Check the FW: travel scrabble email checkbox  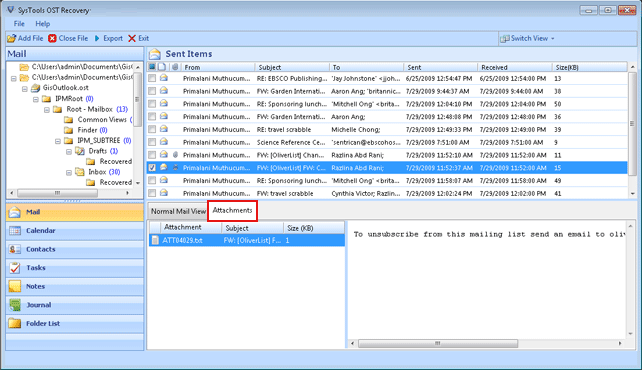tap(152, 193)
